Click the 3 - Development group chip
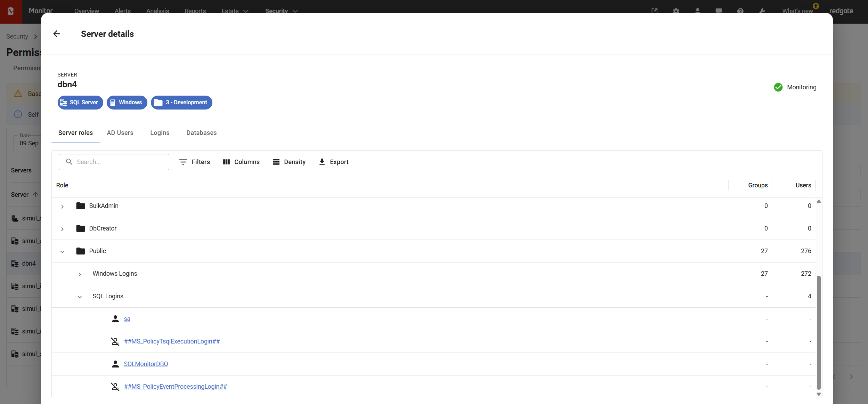 pyautogui.click(x=181, y=103)
